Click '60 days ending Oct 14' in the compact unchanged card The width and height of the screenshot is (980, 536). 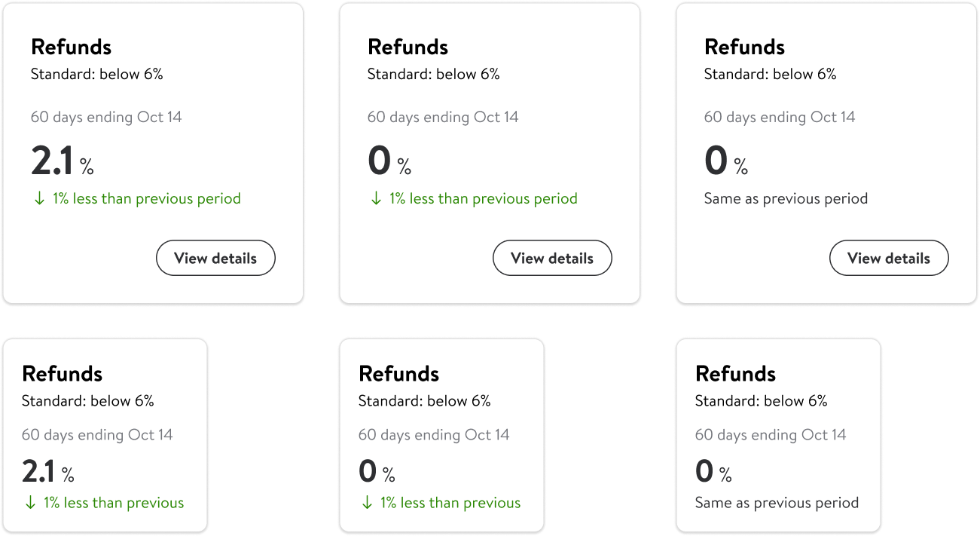[x=770, y=435]
